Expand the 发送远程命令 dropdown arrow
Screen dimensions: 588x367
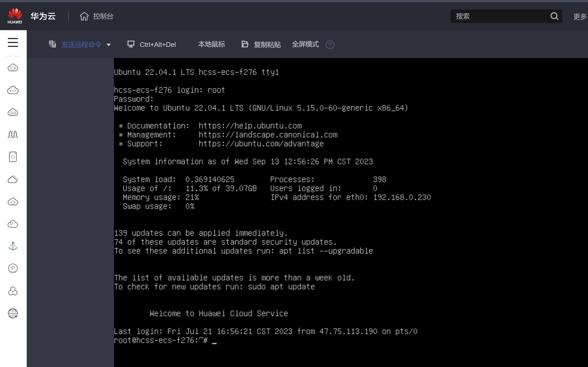coord(109,45)
